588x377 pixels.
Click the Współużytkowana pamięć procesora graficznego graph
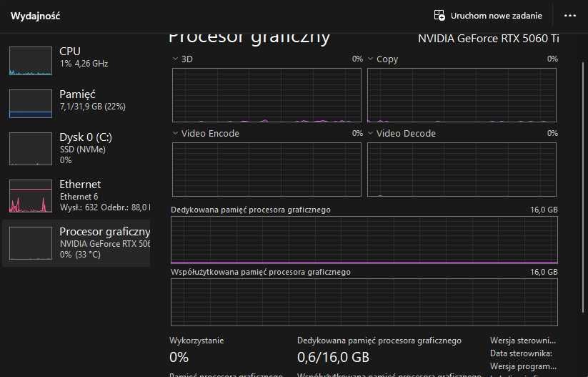(364, 302)
